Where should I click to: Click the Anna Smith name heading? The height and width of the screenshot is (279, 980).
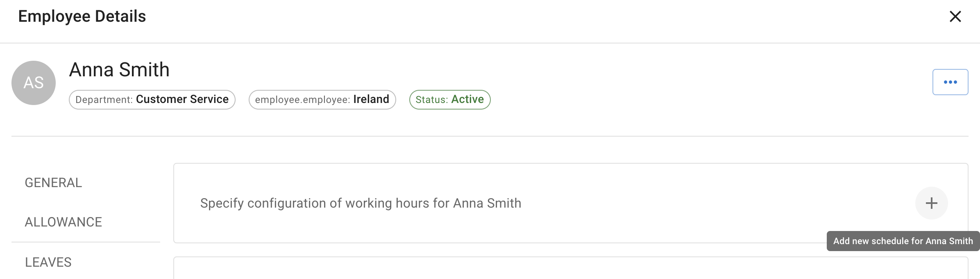click(119, 70)
